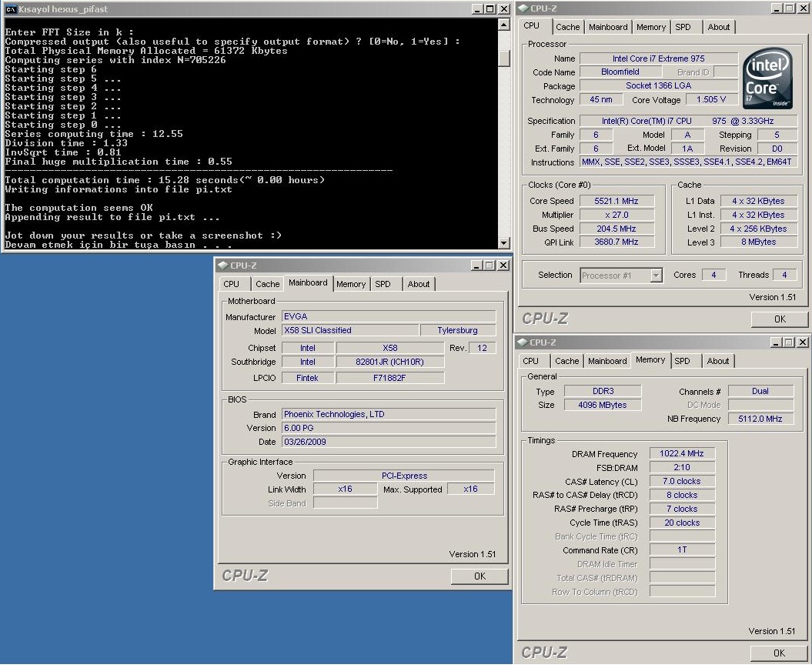Click the Model value 'X58 SLI Classified'
Screen dimensions: 812x668
tap(350, 330)
